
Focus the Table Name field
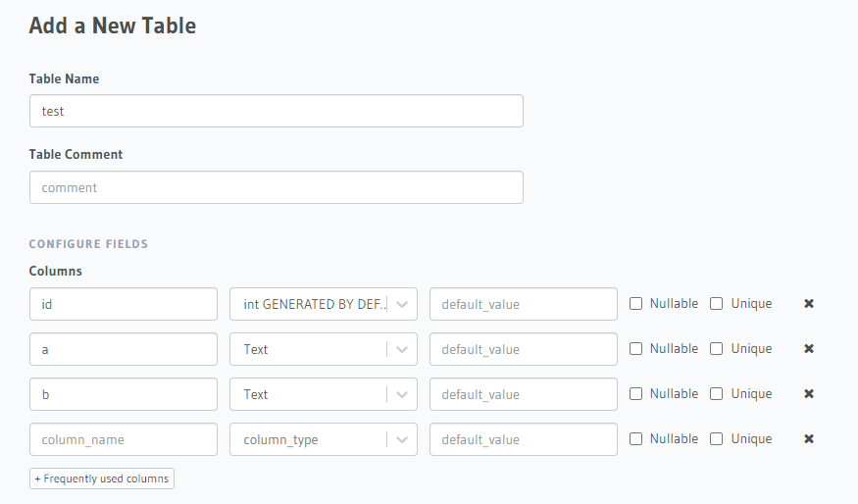[276, 111]
